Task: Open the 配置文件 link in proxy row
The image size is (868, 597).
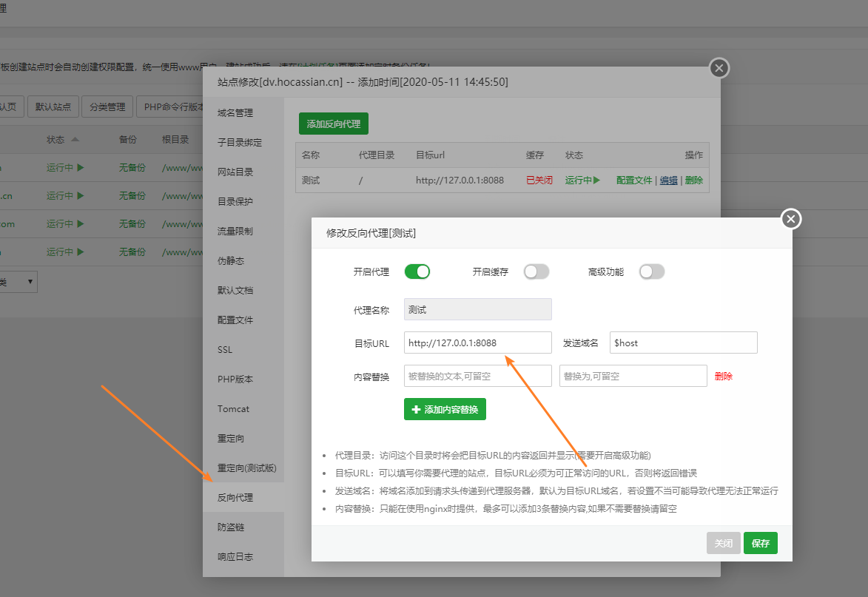Action: (x=634, y=180)
